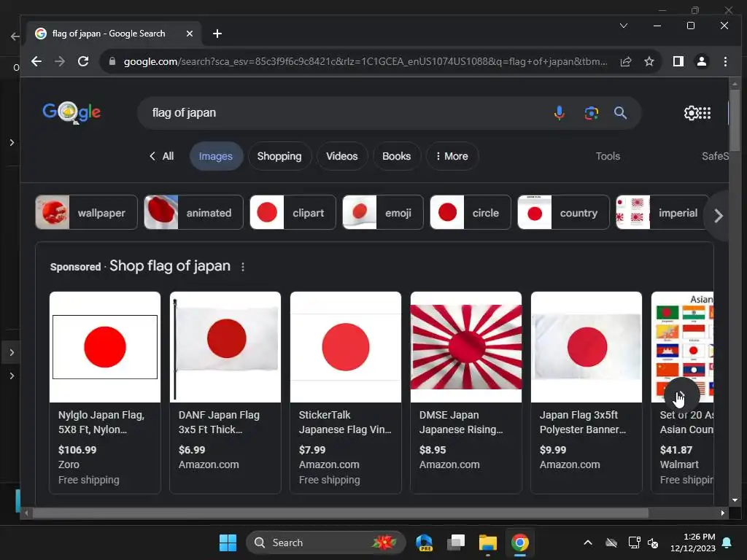This screenshot has width=747, height=560.
Task: Click Nylglo Japan Flag product title
Action: (x=101, y=422)
